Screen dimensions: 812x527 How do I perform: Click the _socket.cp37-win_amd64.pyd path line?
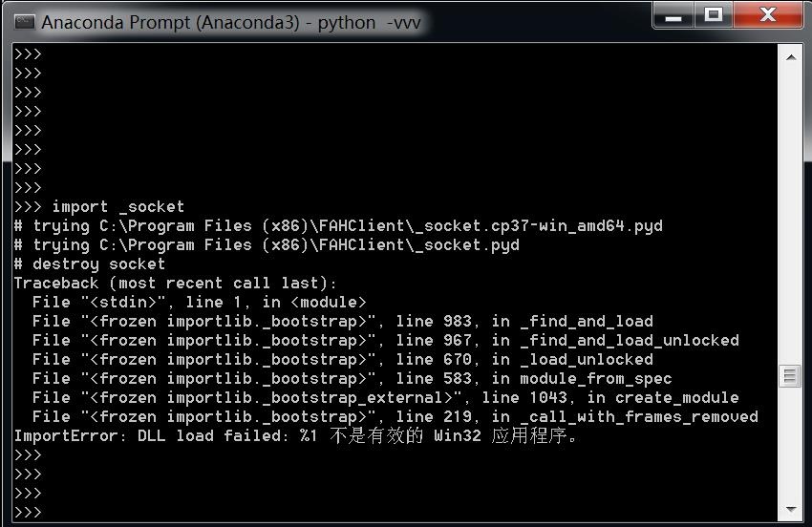point(338,226)
